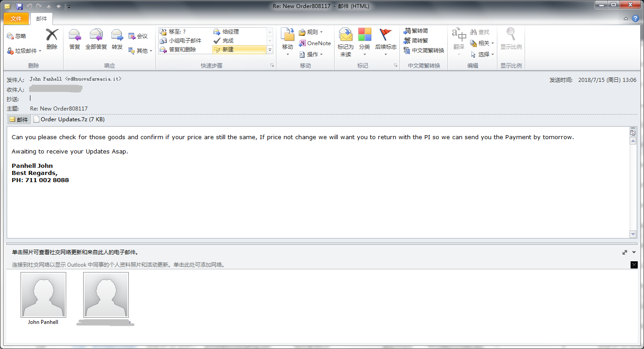Minimize the ribbon using the caret icon
The height and width of the screenshot is (349, 644).
626,18
